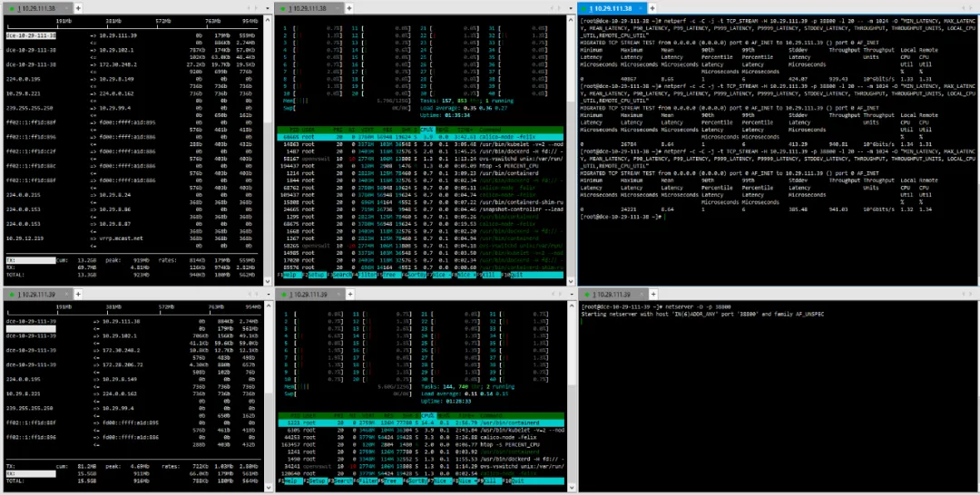The height and width of the screenshot is (495, 980).
Task: Add a new tab in the bottom-left iftop pane
Action: (x=77, y=294)
